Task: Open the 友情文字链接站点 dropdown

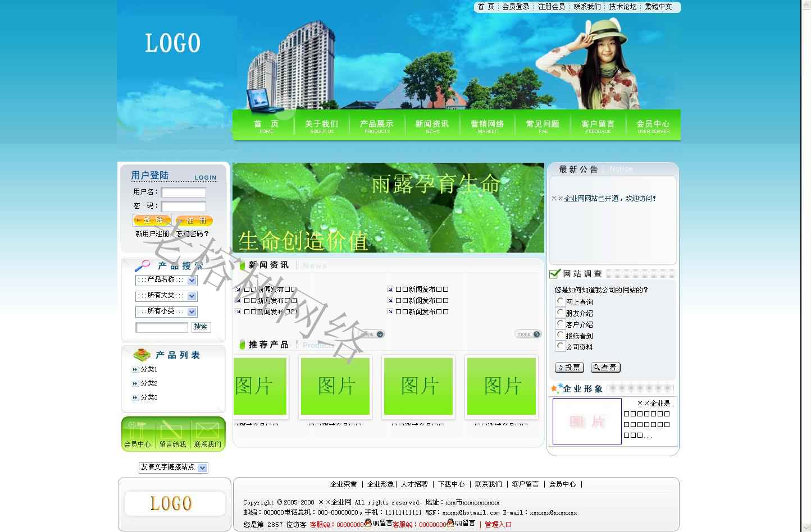Action: tap(202, 467)
